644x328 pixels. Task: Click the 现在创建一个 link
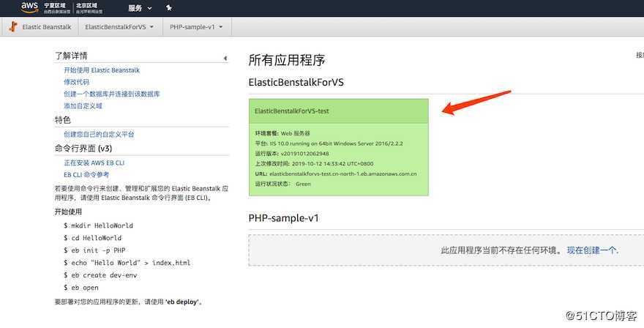593,250
